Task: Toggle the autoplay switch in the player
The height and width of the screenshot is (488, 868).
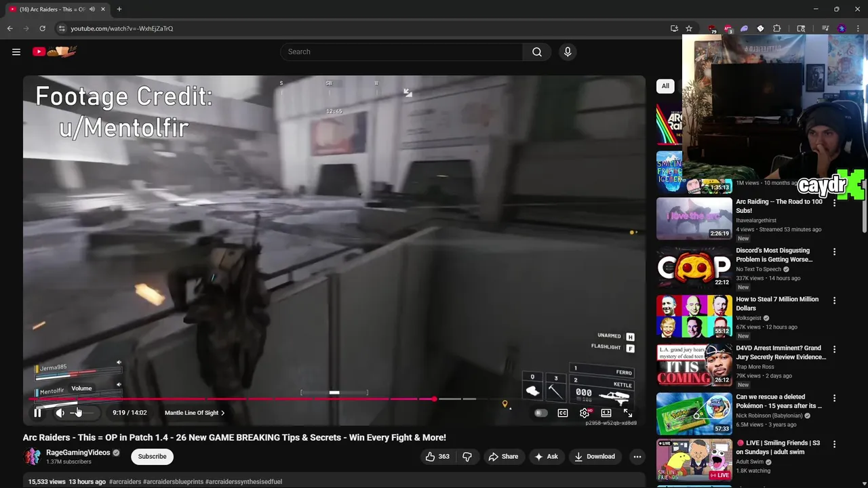Action: pyautogui.click(x=540, y=413)
